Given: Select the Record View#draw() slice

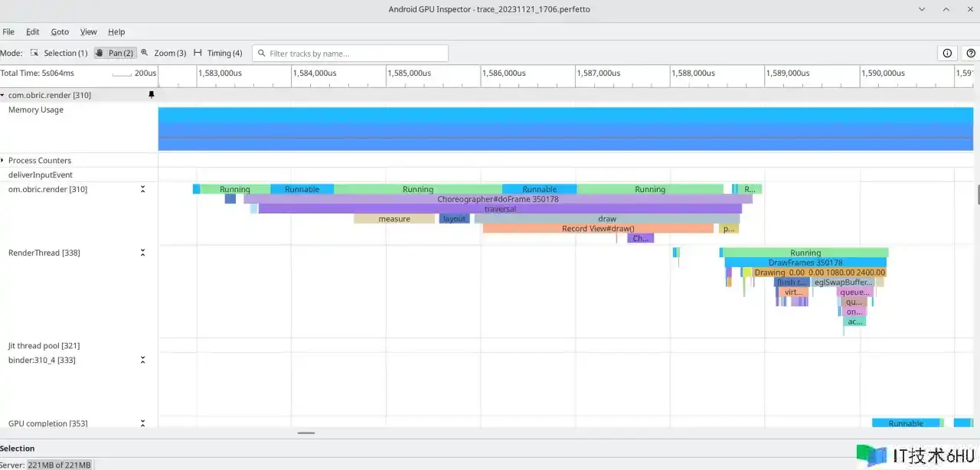Looking at the screenshot, I should [x=598, y=228].
